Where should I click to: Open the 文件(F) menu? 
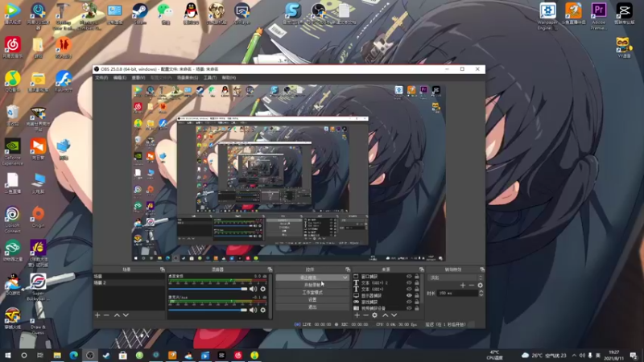(101, 77)
